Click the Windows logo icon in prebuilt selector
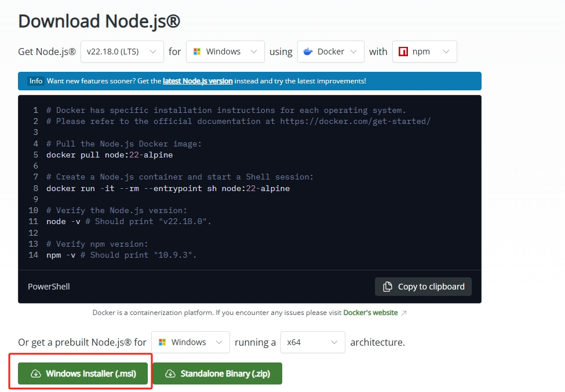Viewport: 565px width, 392px height. click(x=163, y=342)
